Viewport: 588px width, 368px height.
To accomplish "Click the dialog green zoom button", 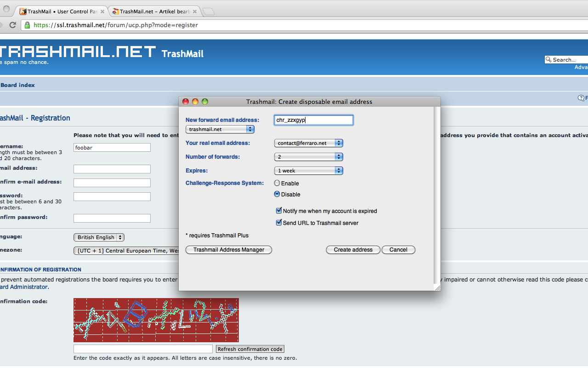I will coord(205,102).
